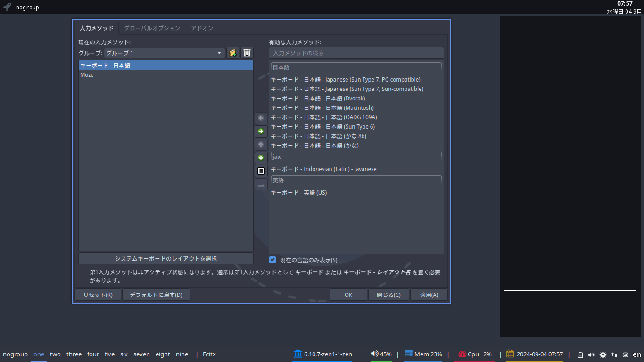
Task: Switch to workspace five
Action: [109, 354]
